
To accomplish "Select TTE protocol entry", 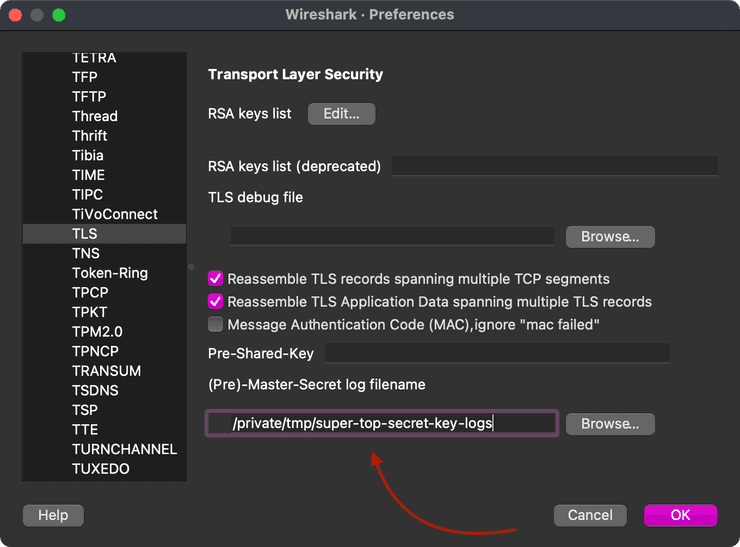I will click(x=104, y=429).
